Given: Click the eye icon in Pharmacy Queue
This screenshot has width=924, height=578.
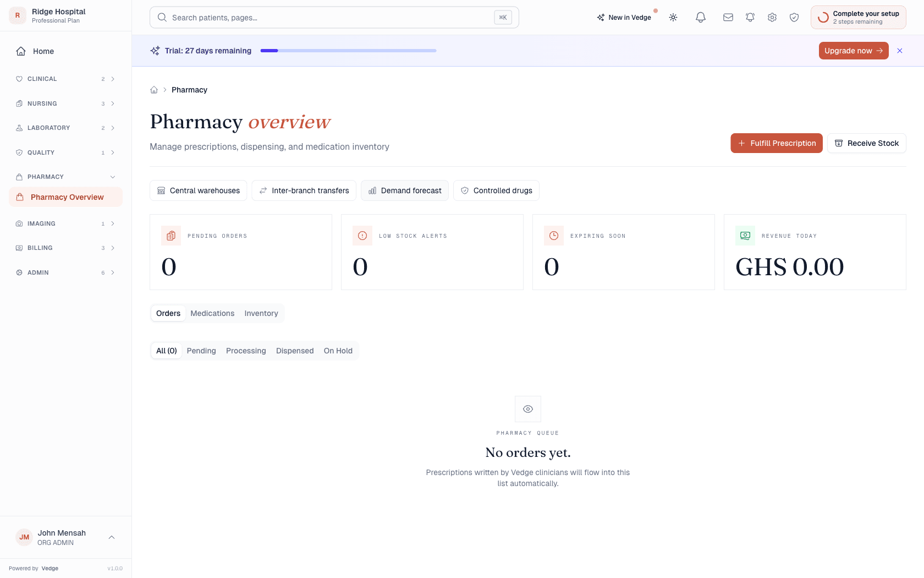Looking at the screenshot, I should coord(528,409).
